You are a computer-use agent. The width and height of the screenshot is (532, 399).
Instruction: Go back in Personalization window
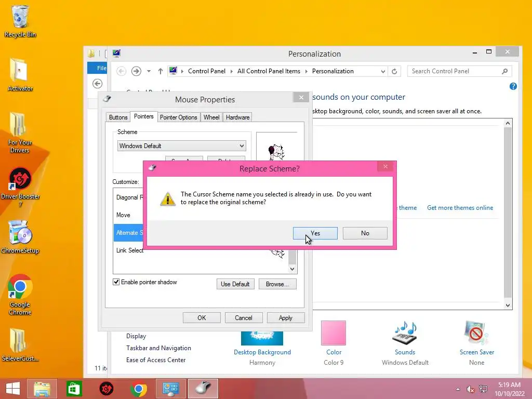point(121,71)
